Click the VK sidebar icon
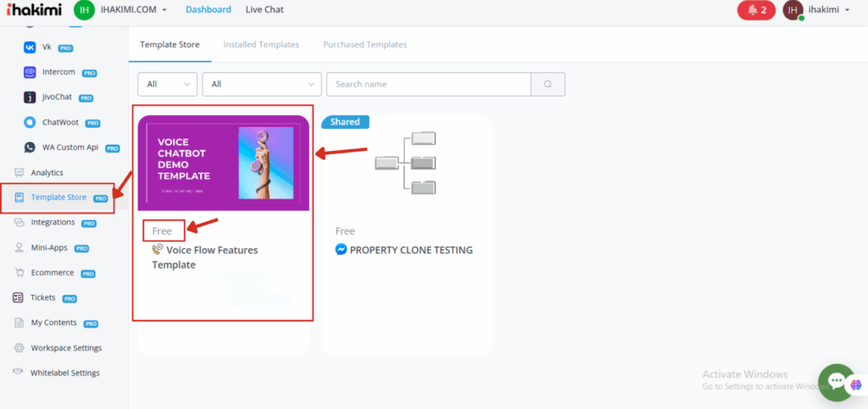This screenshot has height=409, width=868. click(29, 47)
